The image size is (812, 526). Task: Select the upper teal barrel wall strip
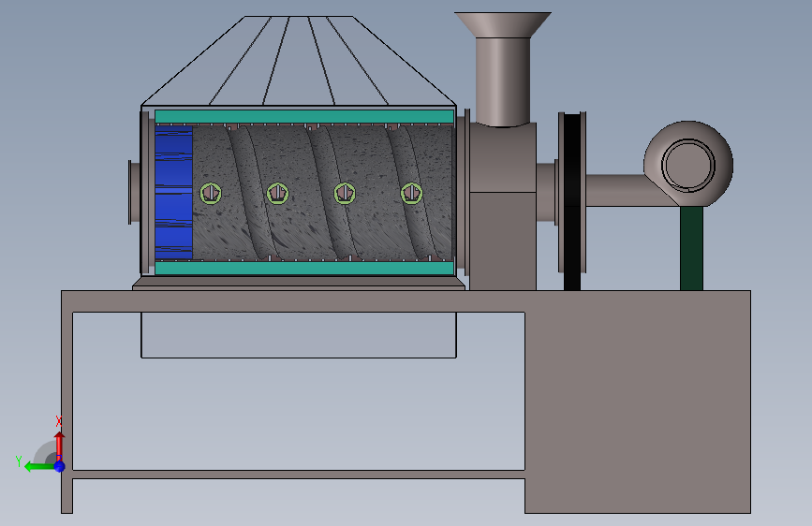304,116
